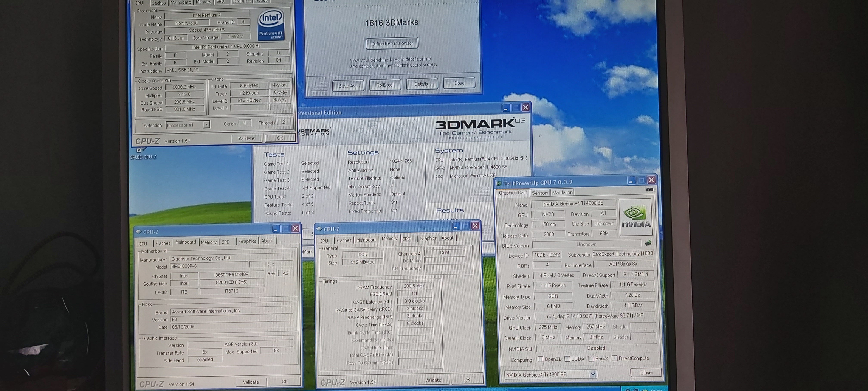
Task: Click the Close button in GPU-Z
Action: pyautogui.click(x=646, y=372)
